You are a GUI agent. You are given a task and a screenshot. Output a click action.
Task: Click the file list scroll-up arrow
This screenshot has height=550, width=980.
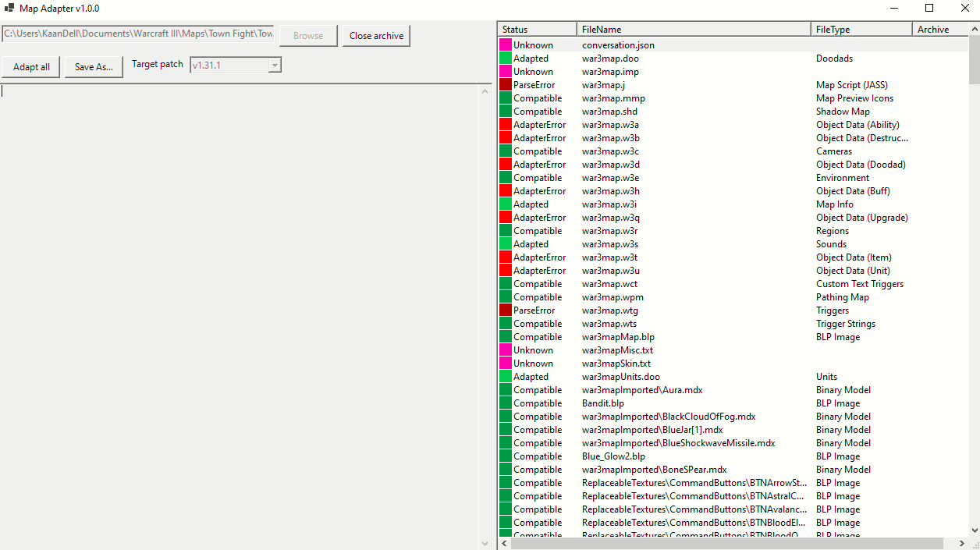pyautogui.click(x=975, y=28)
